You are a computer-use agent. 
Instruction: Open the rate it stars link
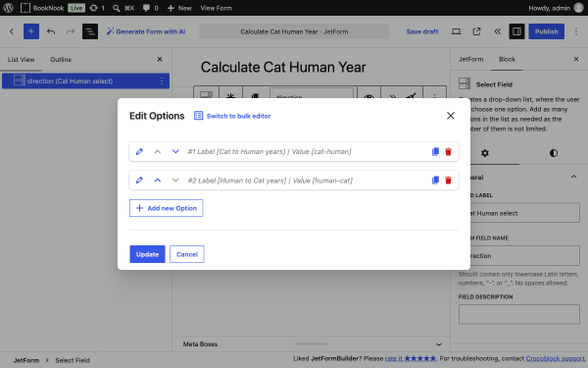coord(411,358)
